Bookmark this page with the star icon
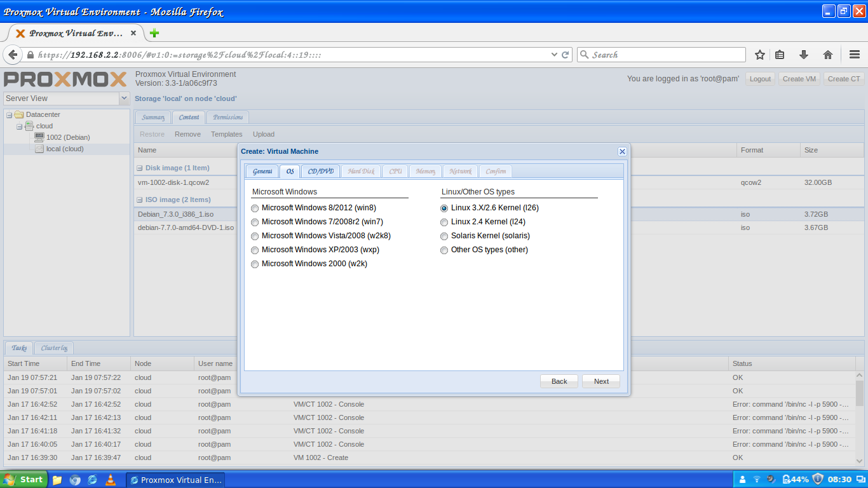868x488 pixels. pos(760,55)
